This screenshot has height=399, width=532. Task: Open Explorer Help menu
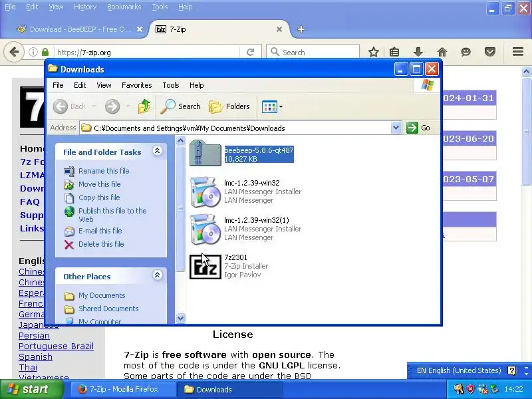coord(196,85)
